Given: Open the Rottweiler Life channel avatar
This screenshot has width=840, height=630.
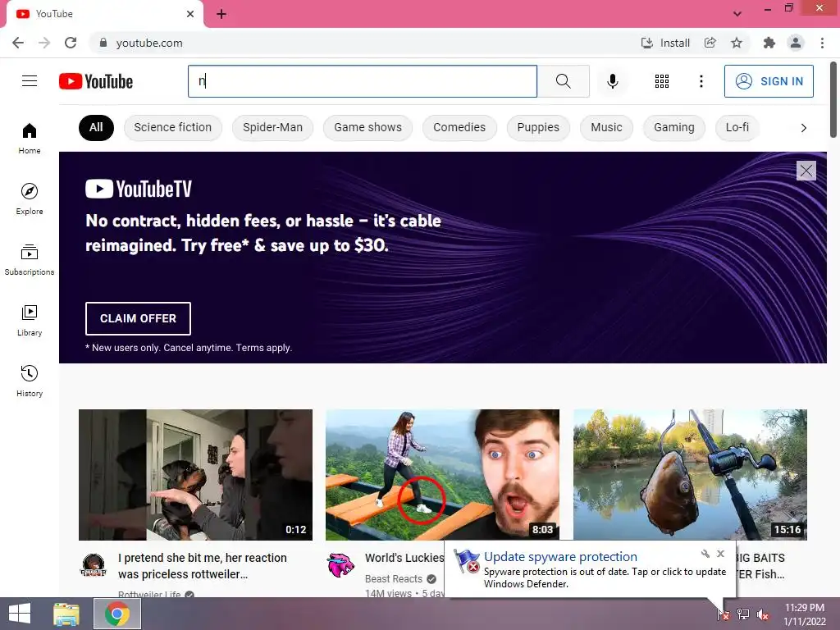Looking at the screenshot, I should coord(94,566).
